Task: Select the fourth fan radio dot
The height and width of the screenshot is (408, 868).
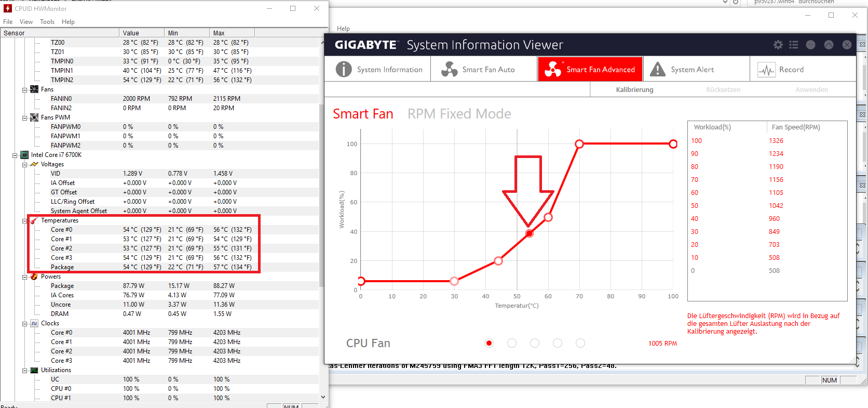Action: tap(558, 343)
